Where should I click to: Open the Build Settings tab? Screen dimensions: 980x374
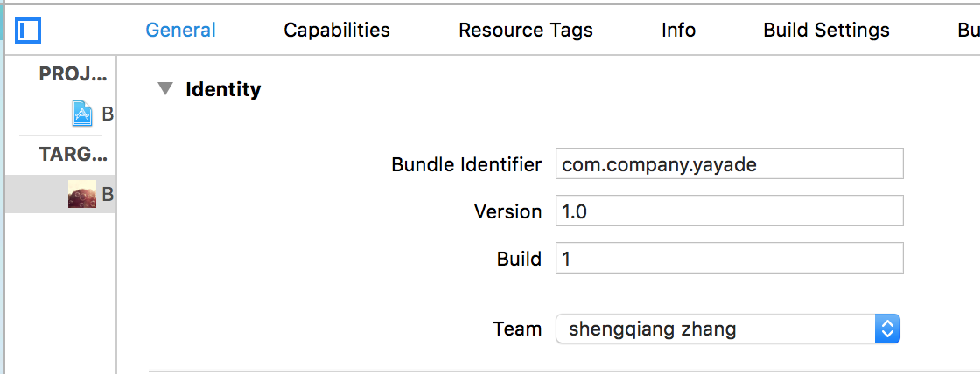point(826,30)
